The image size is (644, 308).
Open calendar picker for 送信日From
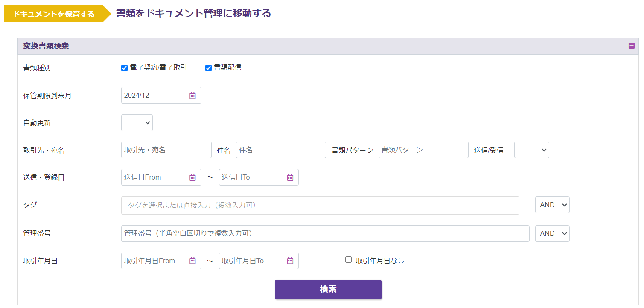[x=192, y=177]
